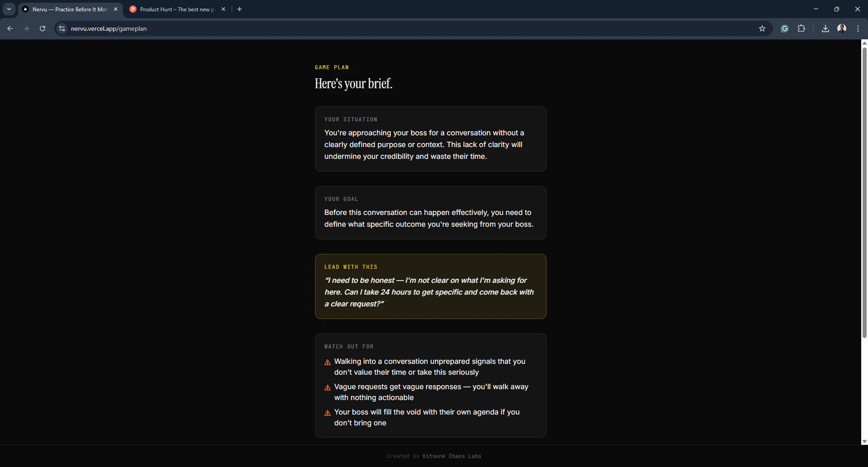The image size is (868, 467).
Task: View site information icon in address bar
Action: click(62, 29)
